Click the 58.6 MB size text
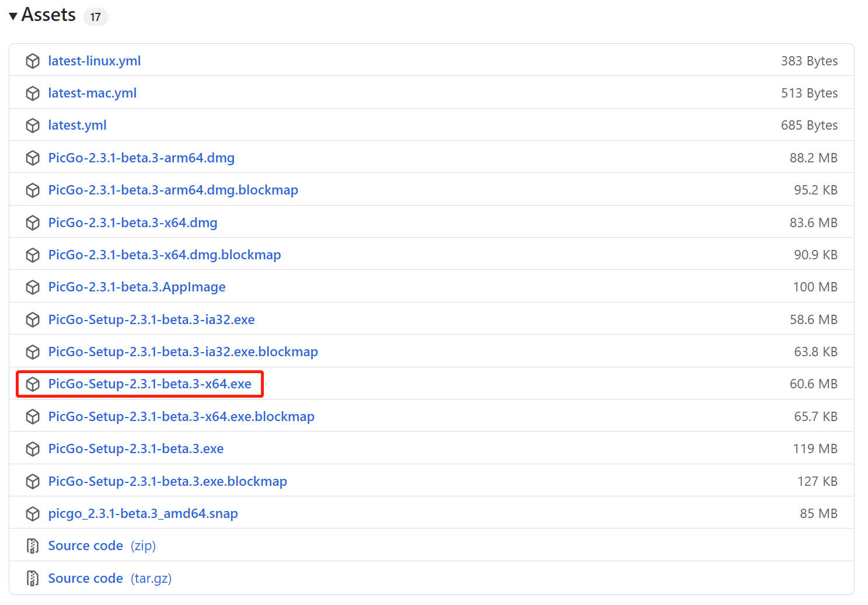The image size is (868, 605). [x=814, y=319]
